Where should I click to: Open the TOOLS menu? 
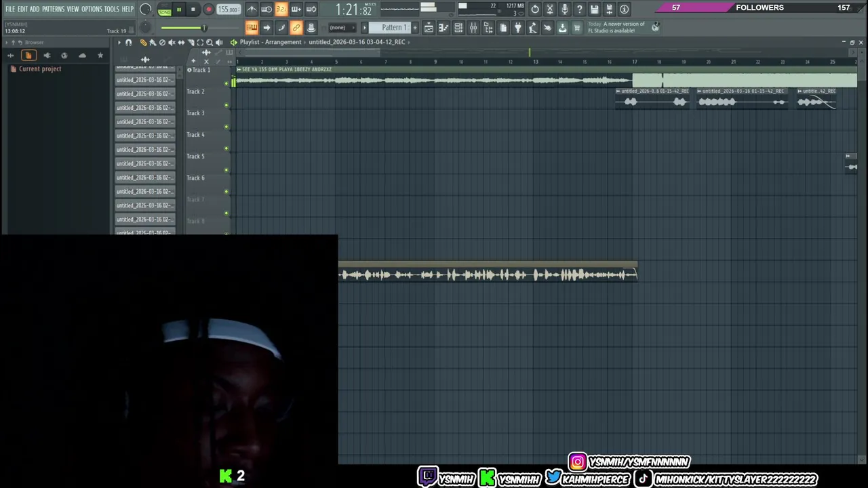coord(111,9)
